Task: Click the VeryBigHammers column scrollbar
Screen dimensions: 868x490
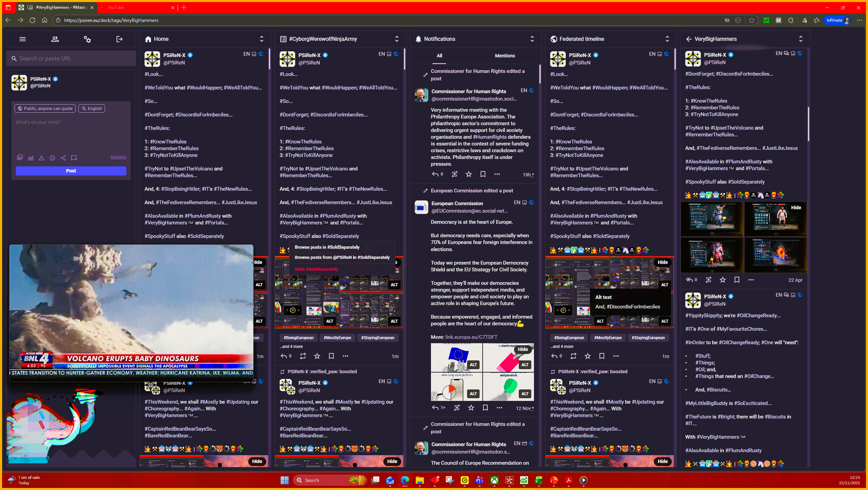Action: 808,124
